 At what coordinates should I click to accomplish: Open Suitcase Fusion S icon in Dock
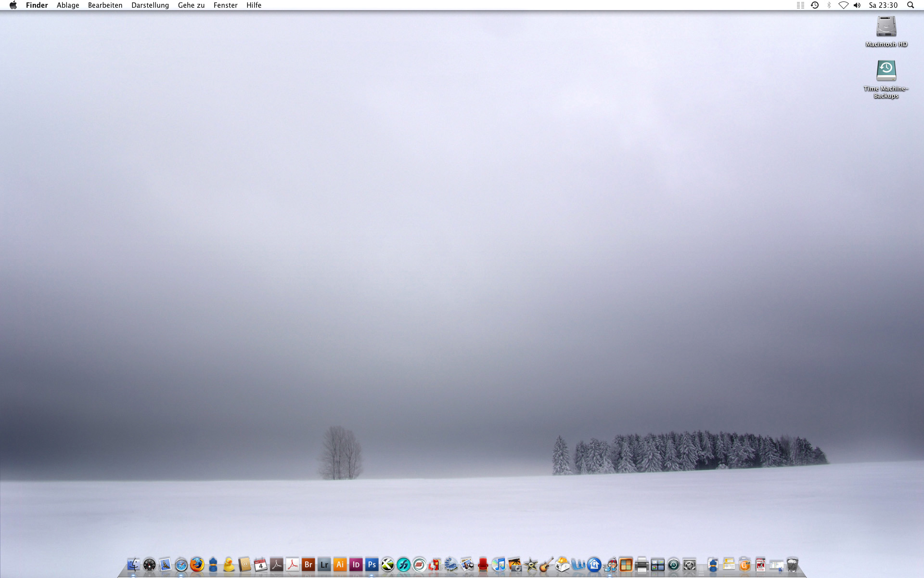(x=419, y=565)
